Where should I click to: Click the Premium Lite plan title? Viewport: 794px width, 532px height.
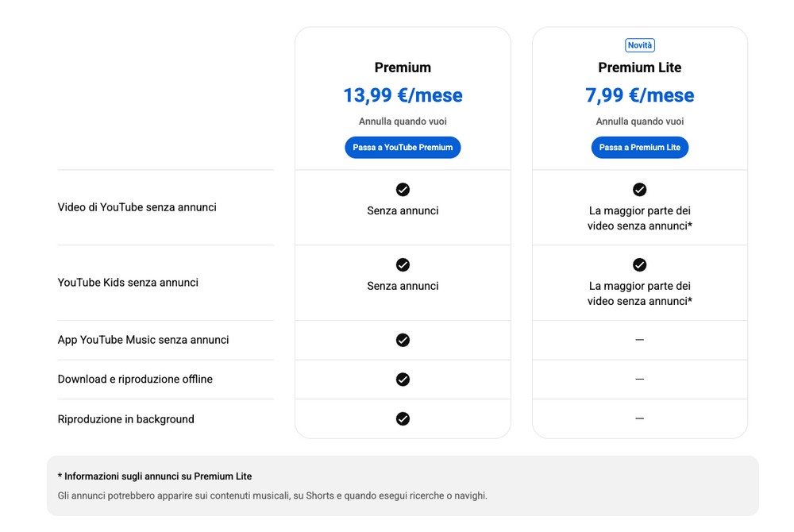[x=639, y=67]
